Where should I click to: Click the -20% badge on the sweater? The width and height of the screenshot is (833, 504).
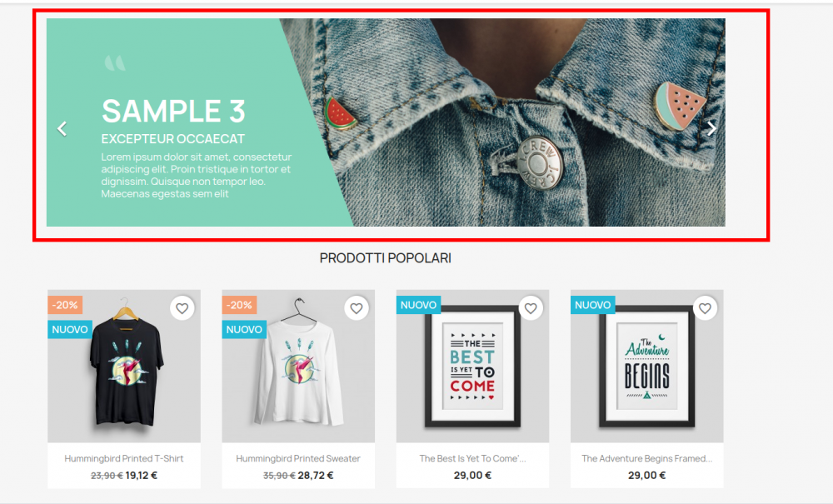239,305
